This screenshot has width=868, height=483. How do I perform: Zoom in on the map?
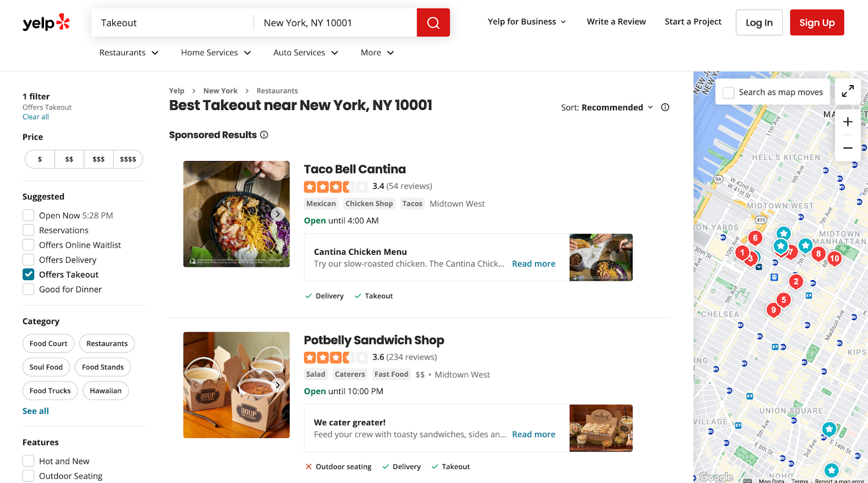pyautogui.click(x=847, y=122)
